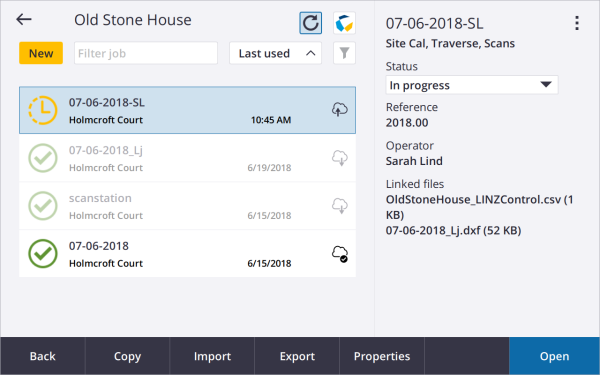The image size is (600, 375).
Task: Open the Trimble Connect cloud icon
Action: coord(344,23)
